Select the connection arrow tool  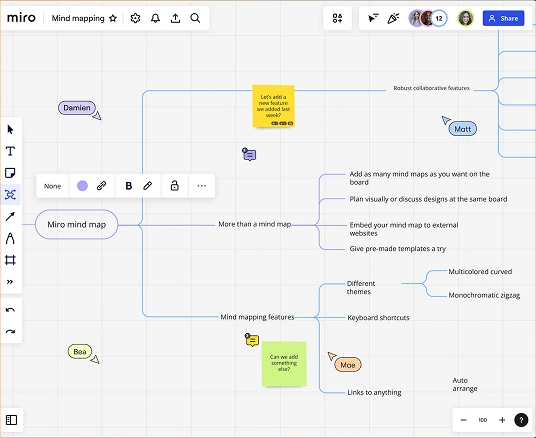10,216
